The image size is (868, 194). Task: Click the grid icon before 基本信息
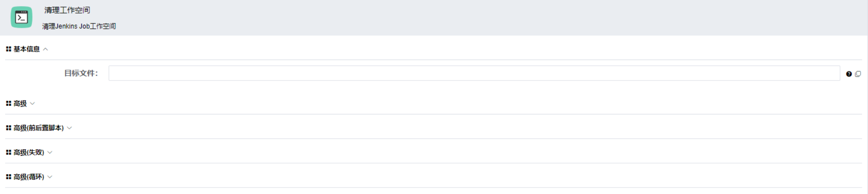tap(8, 49)
